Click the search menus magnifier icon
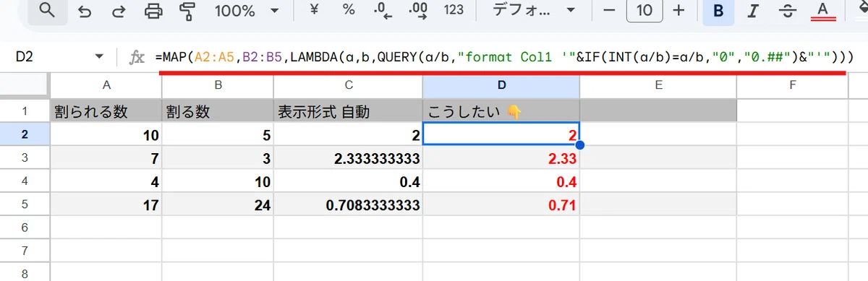 (48, 11)
